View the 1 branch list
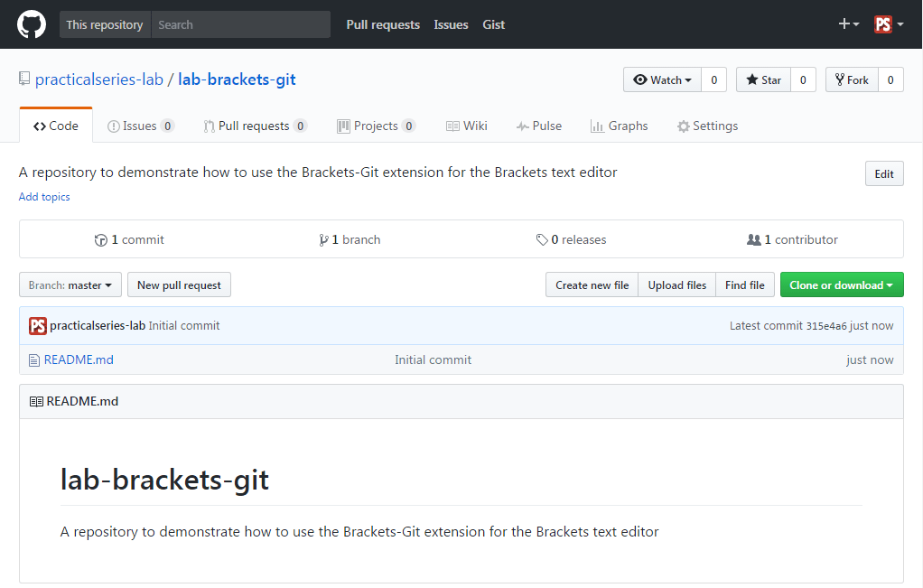Image resolution: width=923 pixels, height=588 pixels. (x=350, y=239)
